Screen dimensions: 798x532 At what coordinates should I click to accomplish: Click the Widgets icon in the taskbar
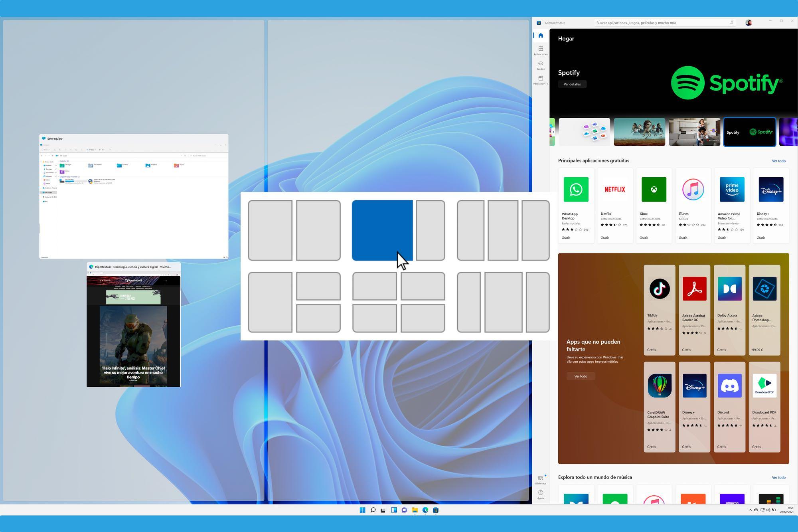click(394, 510)
